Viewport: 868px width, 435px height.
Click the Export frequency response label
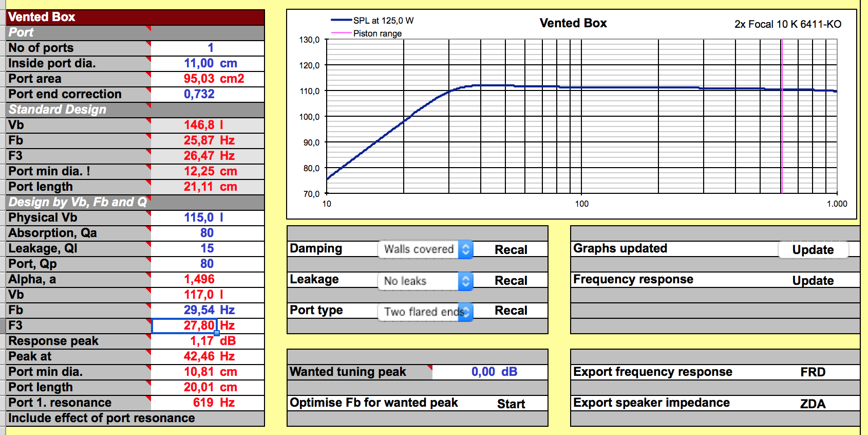(653, 372)
